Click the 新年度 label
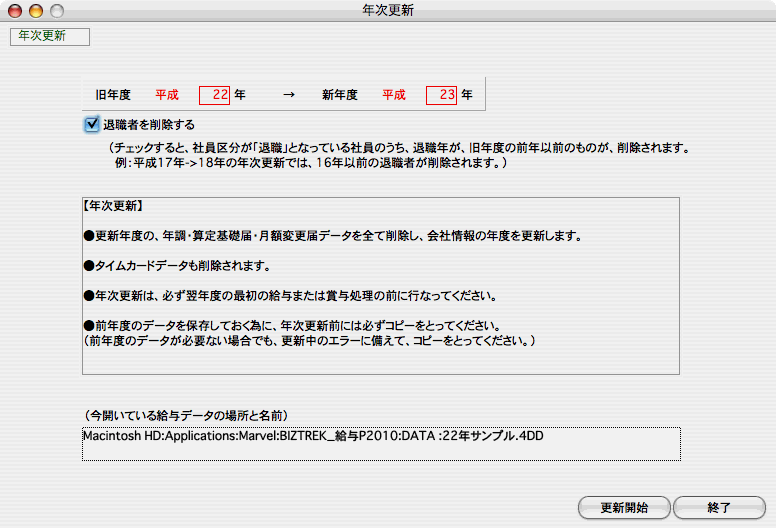Screen dimensions: 776x528 point(340,95)
